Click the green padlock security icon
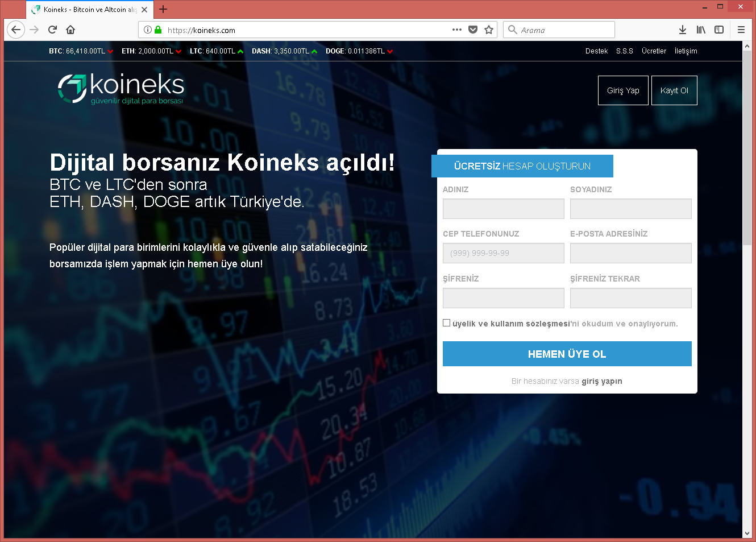Image resolution: width=756 pixels, height=542 pixels. [x=158, y=30]
